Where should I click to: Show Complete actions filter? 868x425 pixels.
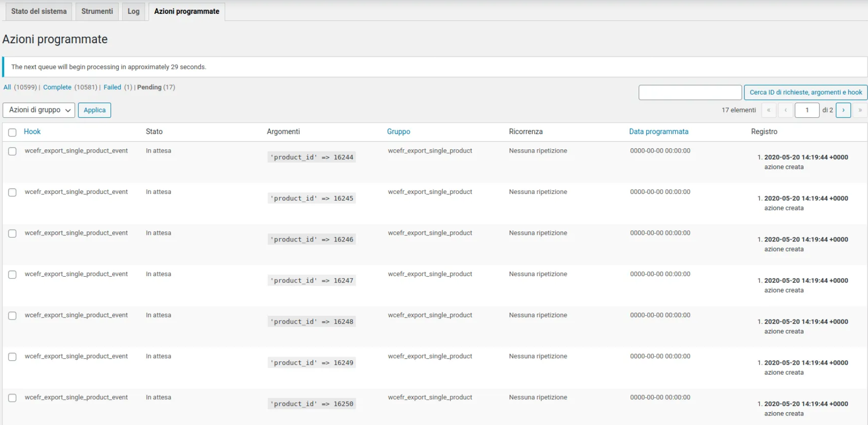57,87
